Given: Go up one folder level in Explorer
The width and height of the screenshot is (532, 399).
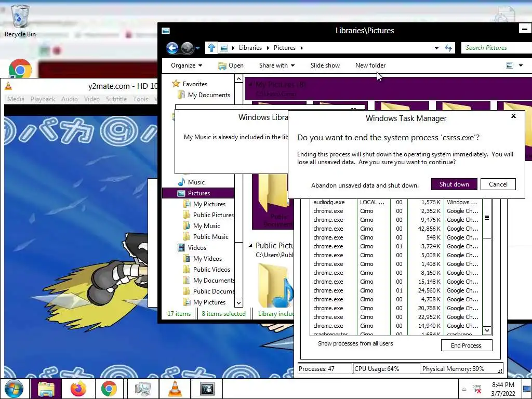Looking at the screenshot, I should tap(211, 48).
